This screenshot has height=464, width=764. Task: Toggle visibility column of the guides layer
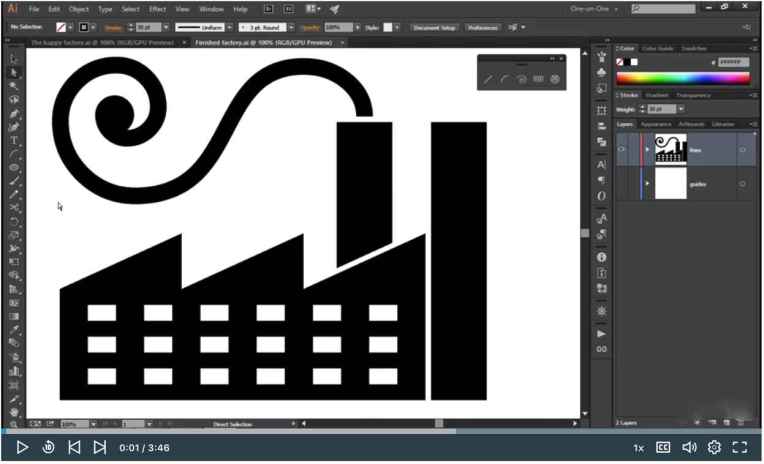click(622, 184)
